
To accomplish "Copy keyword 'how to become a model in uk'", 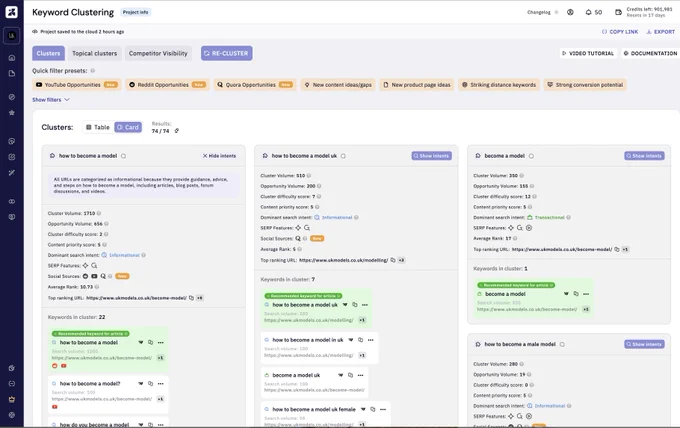I will point(360,340).
